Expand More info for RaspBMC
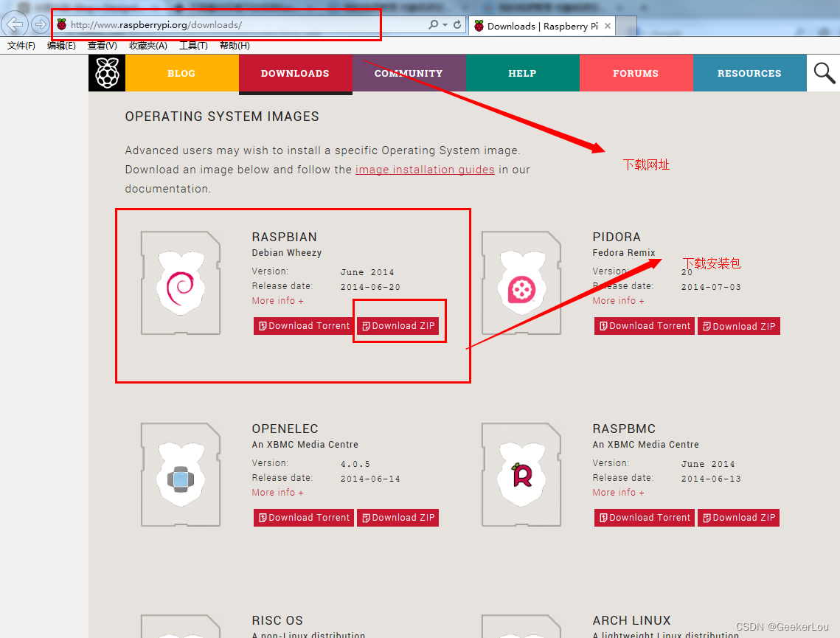 click(x=618, y=493)
